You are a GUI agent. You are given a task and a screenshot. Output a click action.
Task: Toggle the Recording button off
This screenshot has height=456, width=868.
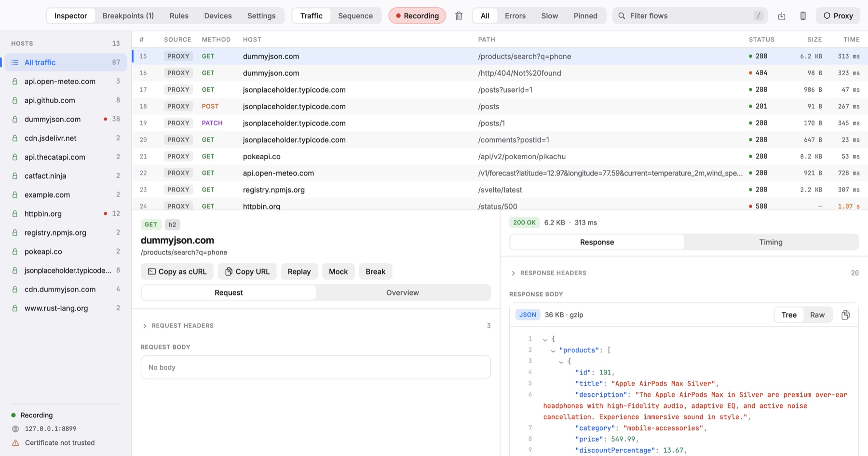(417, 16)
